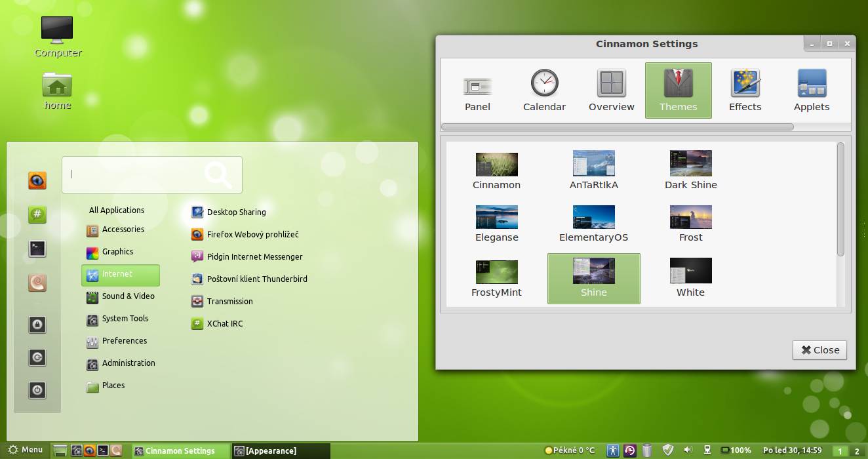
Task: Click the horizontal scrollbar under settings categories
Action: (x=618, y=127)
